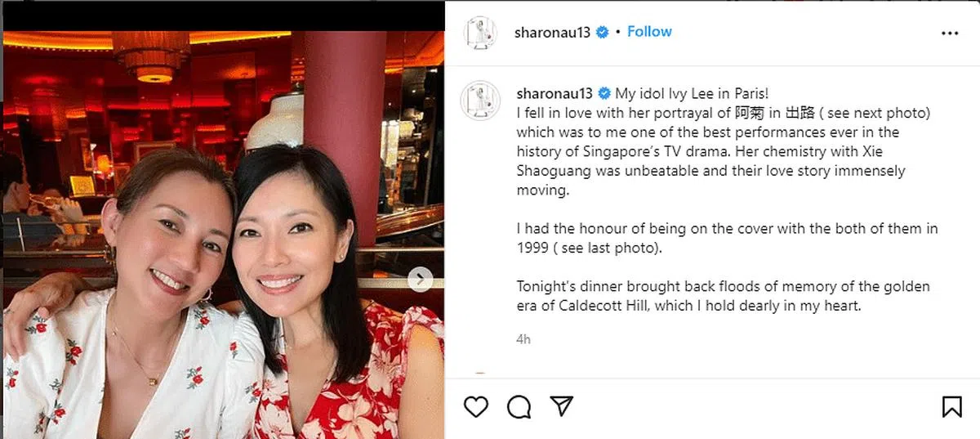Save the post with the bookmark icon
The width and height of the screenshot is (980, 439).
click(x=951, y=406)
